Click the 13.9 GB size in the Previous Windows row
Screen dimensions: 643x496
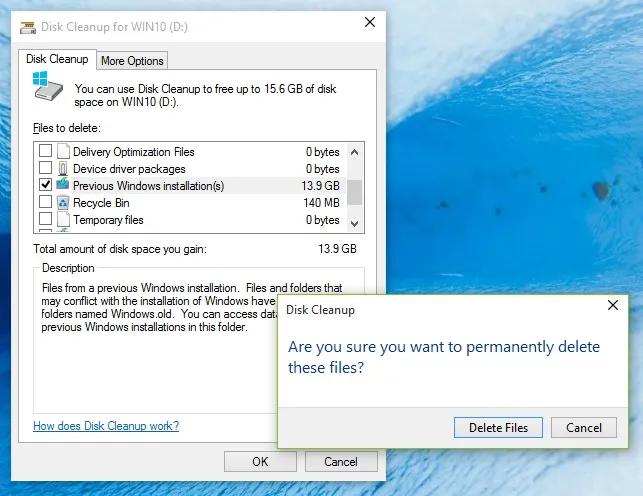(320, 186)
